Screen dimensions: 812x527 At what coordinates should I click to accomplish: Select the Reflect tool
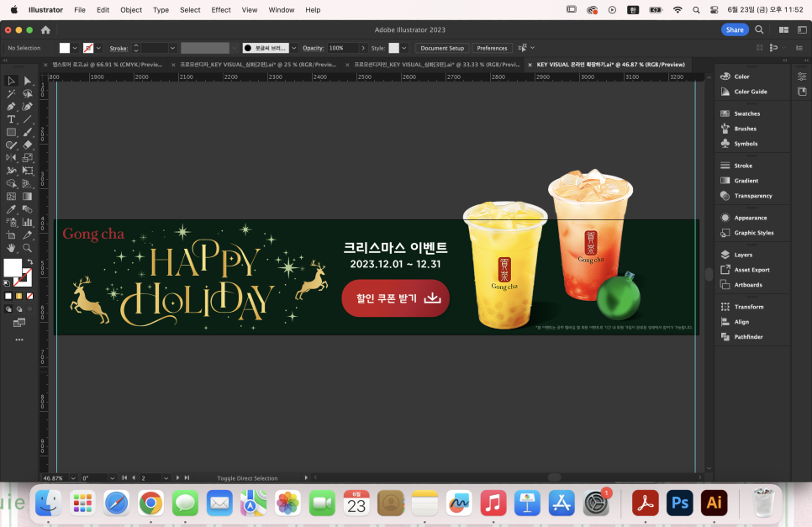pyautogui.click(x=11, y=158)
